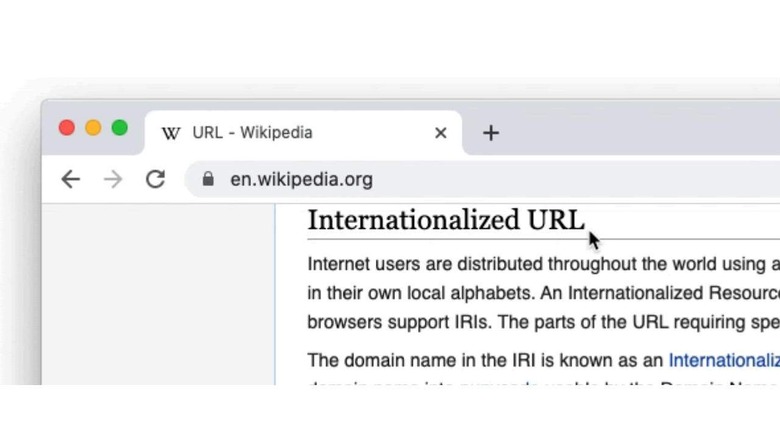This screenshot has height=438, width=780.
Task: Go back using the back arrow
Action: [x=70, y=179]
